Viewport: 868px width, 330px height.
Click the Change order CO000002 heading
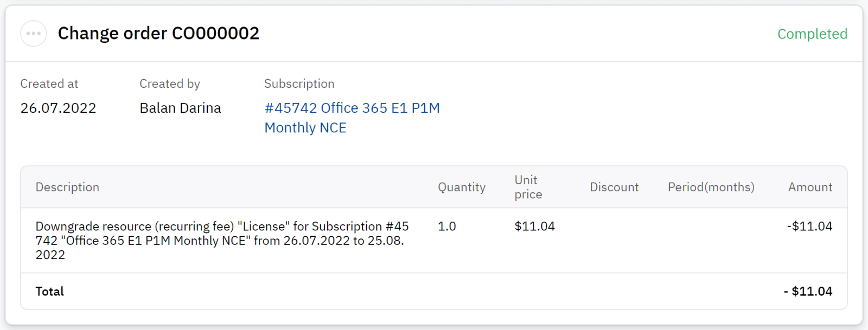[158, 34]
